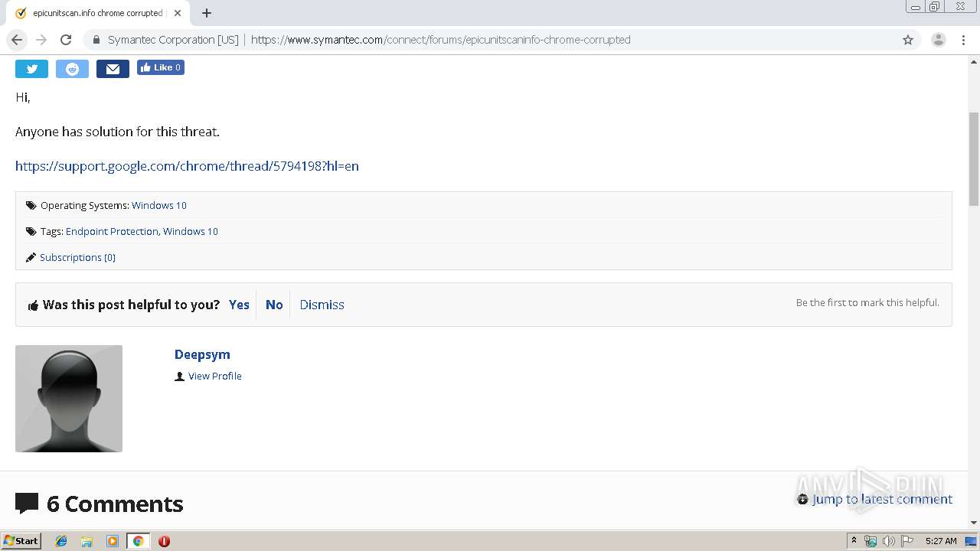Share post by email icon
980x551 pixels.
(113, 69)
